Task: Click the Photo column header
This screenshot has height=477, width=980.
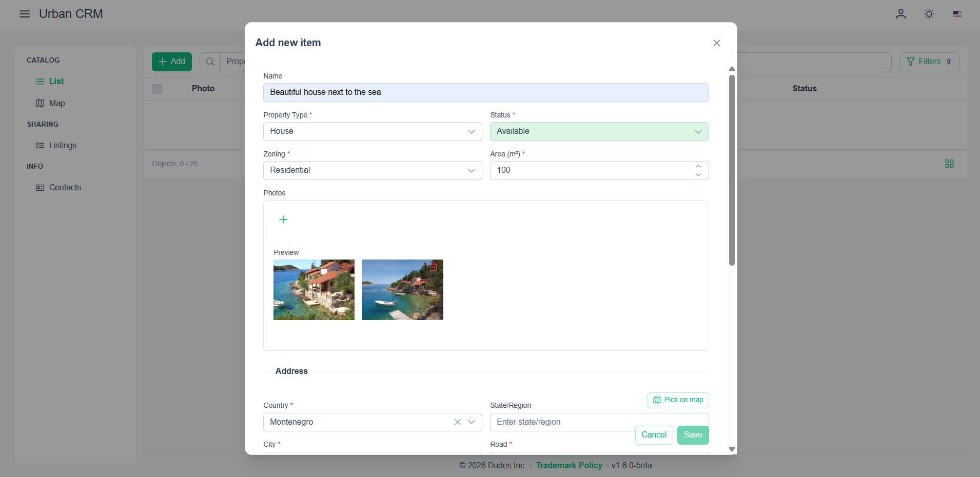Action: [203, 89]
